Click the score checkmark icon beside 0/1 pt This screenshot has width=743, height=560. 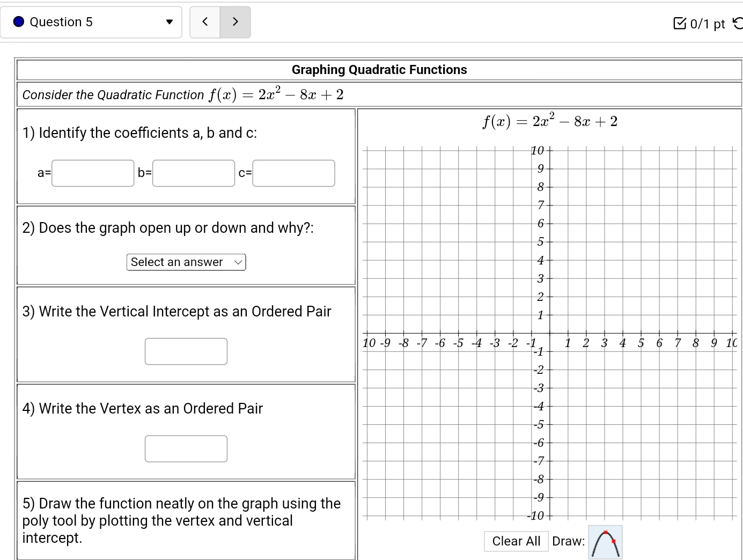(x=679, y=23)
